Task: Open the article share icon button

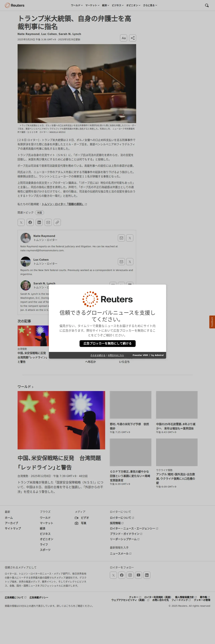Action: [133, 38]
